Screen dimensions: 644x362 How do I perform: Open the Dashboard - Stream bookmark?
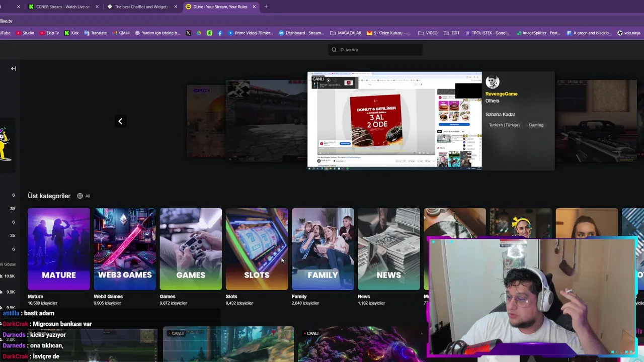point(301,33)
